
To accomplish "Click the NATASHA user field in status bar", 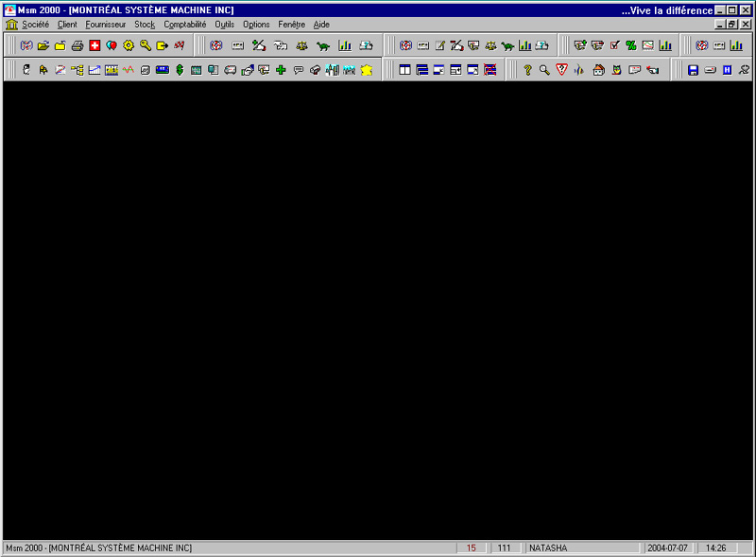I will 581,548.
